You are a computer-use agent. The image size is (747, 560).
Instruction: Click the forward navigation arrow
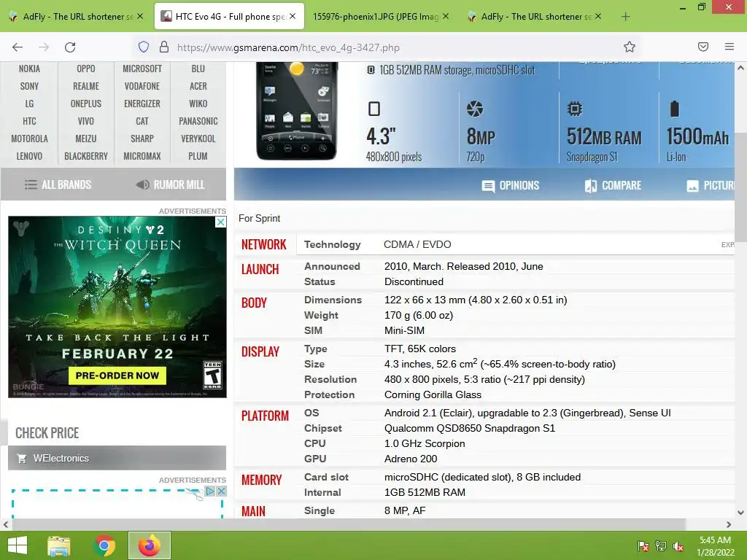coord(44,47)
